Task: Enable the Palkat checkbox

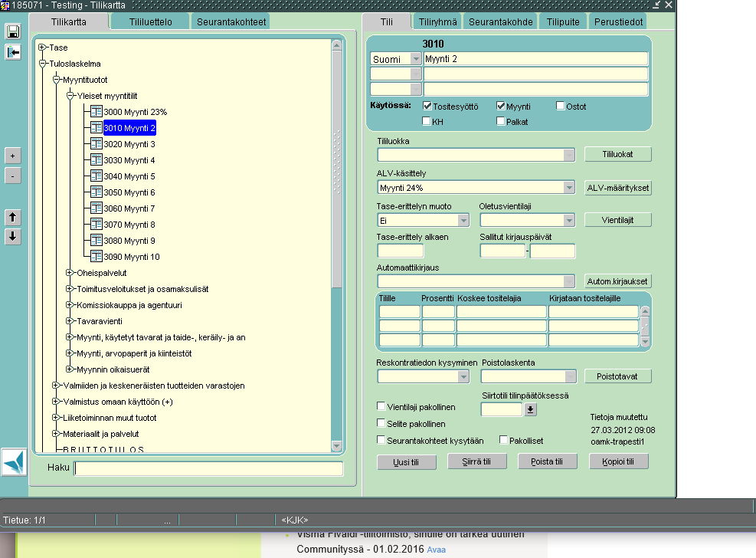Action: [500, 121]
